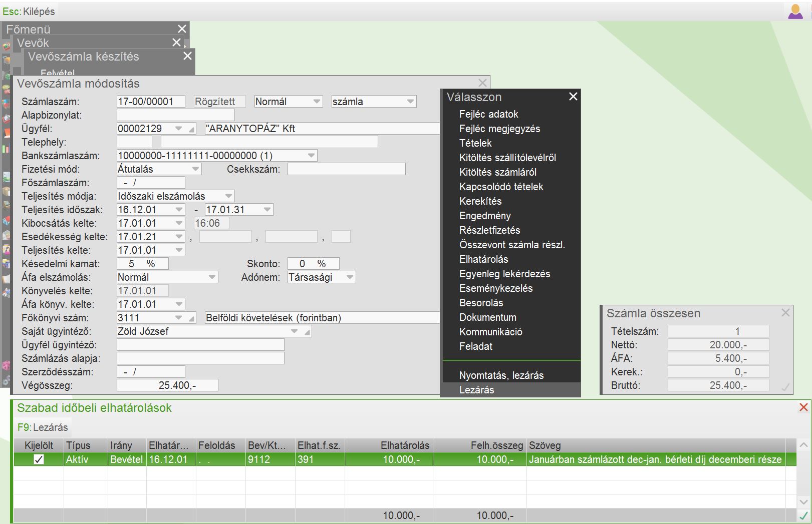This screenshot has height=524, width=812.
Task: Select Elhatárolás in the Válasszon menu
Action: coord(483,259)
